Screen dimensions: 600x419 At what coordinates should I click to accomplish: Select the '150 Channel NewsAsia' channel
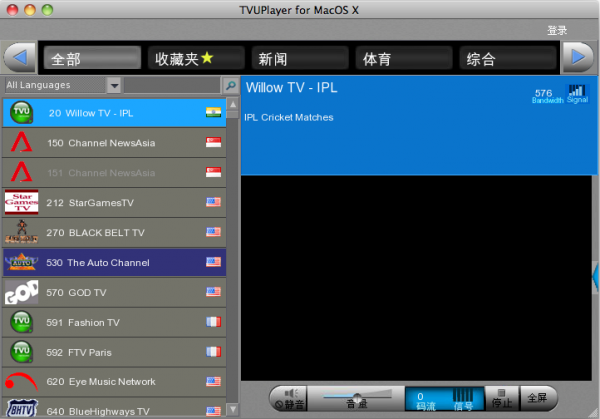pos(114,142)
